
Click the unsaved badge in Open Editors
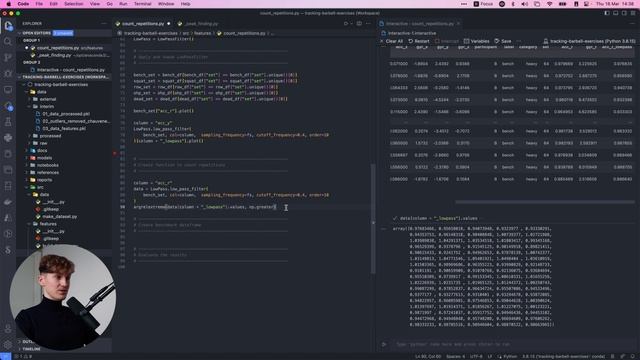click(63, 33)
